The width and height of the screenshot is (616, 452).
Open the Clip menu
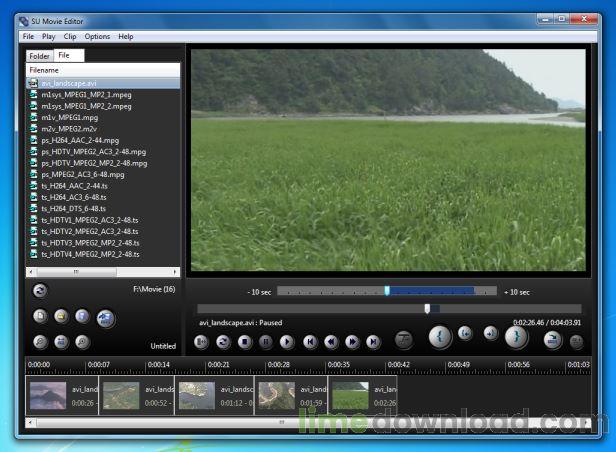coord(72,36)
